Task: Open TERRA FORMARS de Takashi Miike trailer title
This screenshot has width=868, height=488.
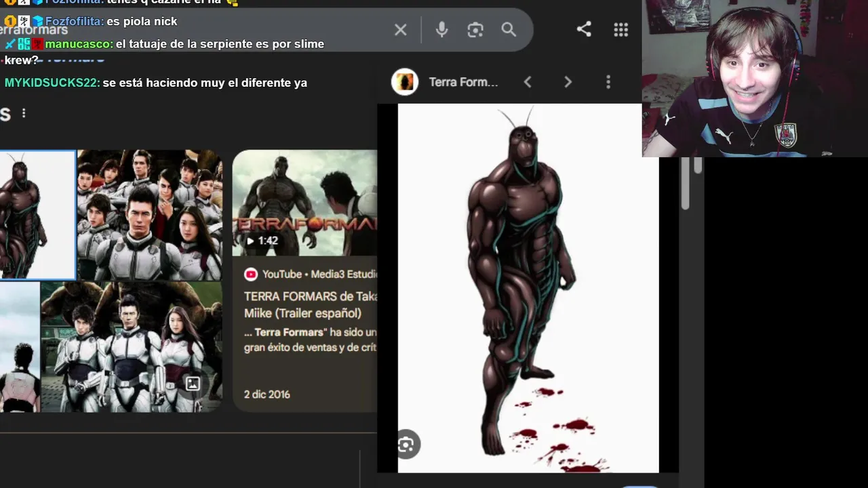Action: (x=311, y=305)
